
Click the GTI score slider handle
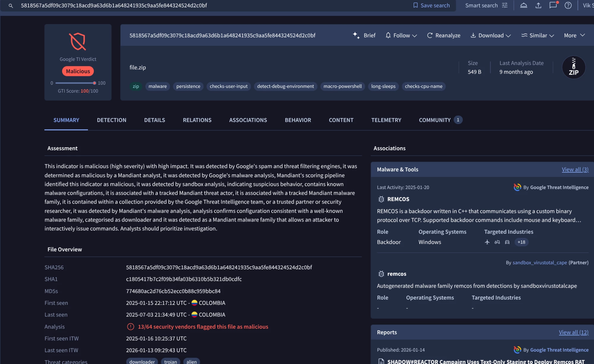click(x=94, y=83)
